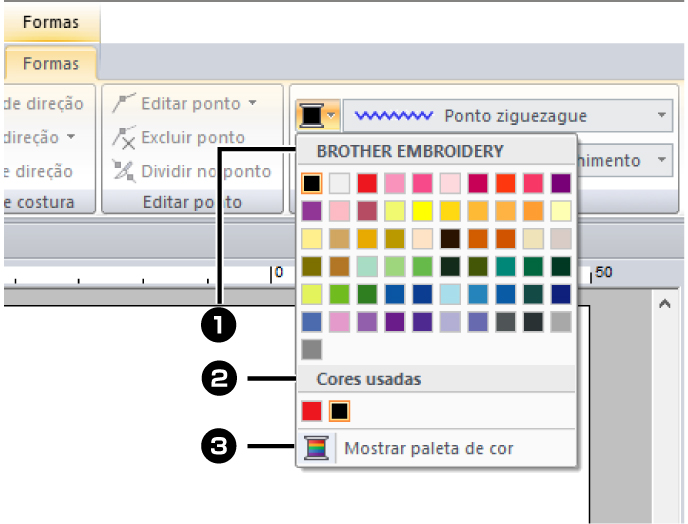The image size is (688, 524).
Task: Open the Editar ponto dropdown arrow
Action: (252, 103)
